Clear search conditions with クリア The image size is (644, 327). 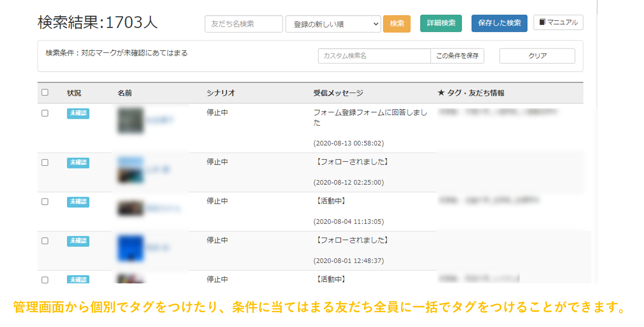pos(537,56)
